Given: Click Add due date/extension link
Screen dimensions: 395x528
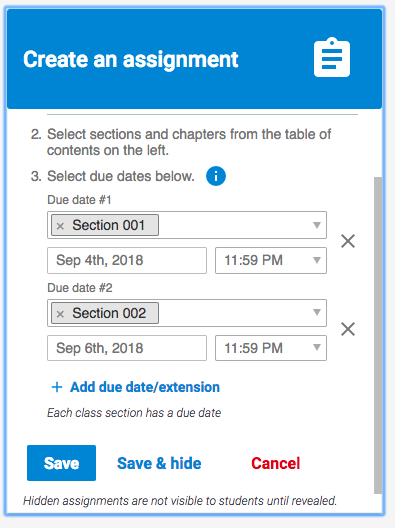Looking at the screenshot, I should (x=145, y=387).
